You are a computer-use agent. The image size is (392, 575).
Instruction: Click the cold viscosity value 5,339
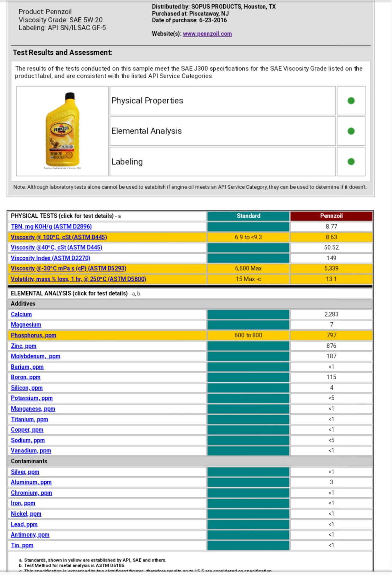tap(331, 269)
